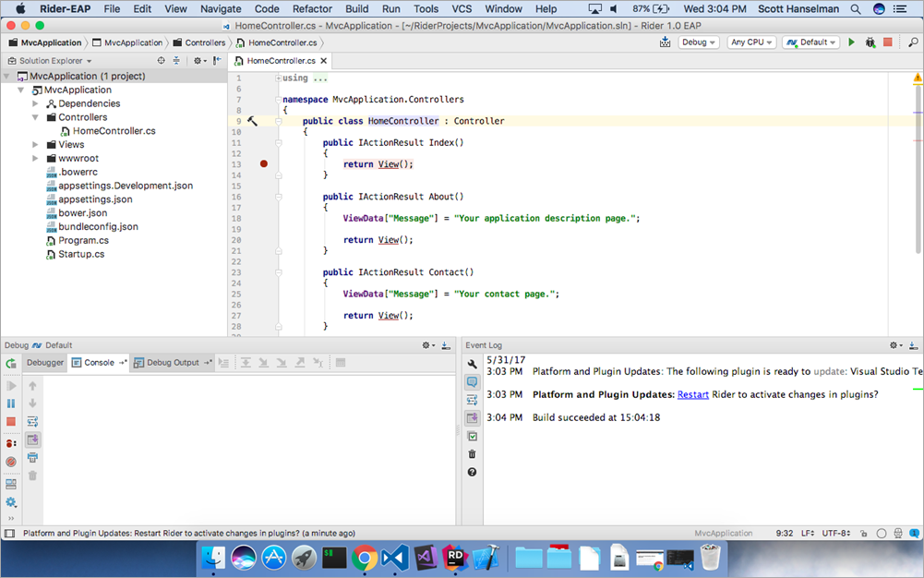Open Default run configuration dropdown
The width and height of the screenshot is (924, 578).
pos(811,42)
